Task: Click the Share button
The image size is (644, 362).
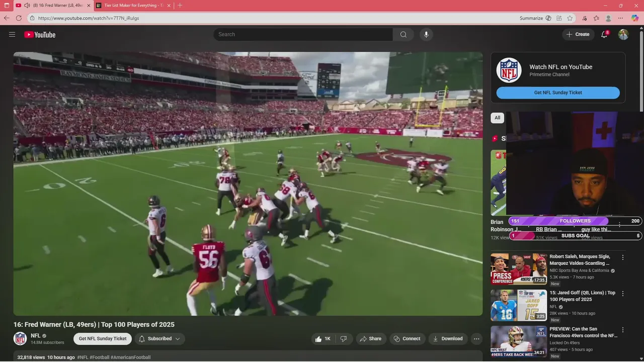Action: coord(371,339)
